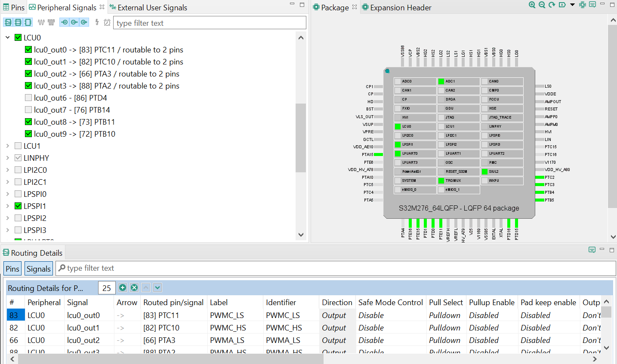Rotate the package view using the rotate icon

551,5
